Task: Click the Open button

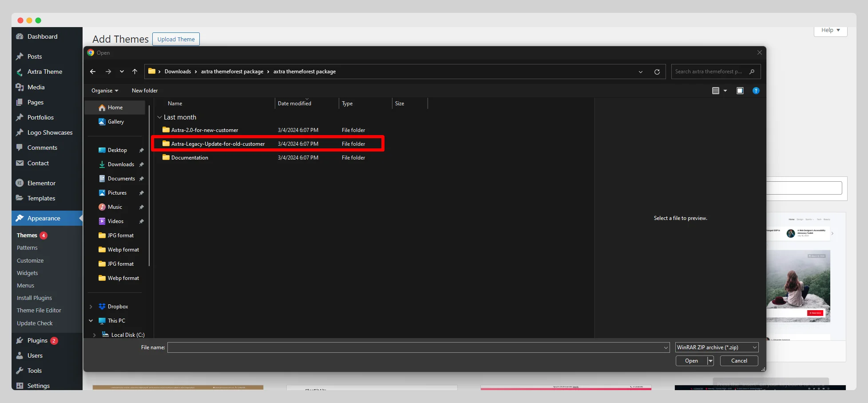Action: [691, 361]
